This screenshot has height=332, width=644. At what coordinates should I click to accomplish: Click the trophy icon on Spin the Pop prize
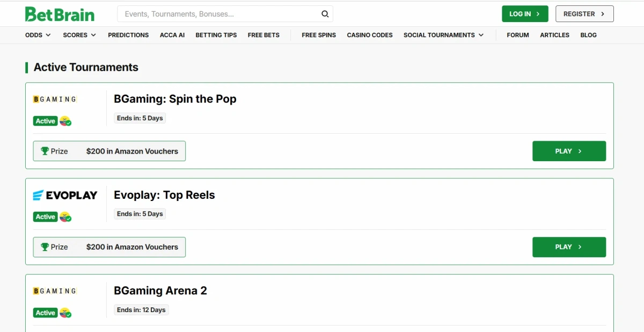click(x=45, y=151)
